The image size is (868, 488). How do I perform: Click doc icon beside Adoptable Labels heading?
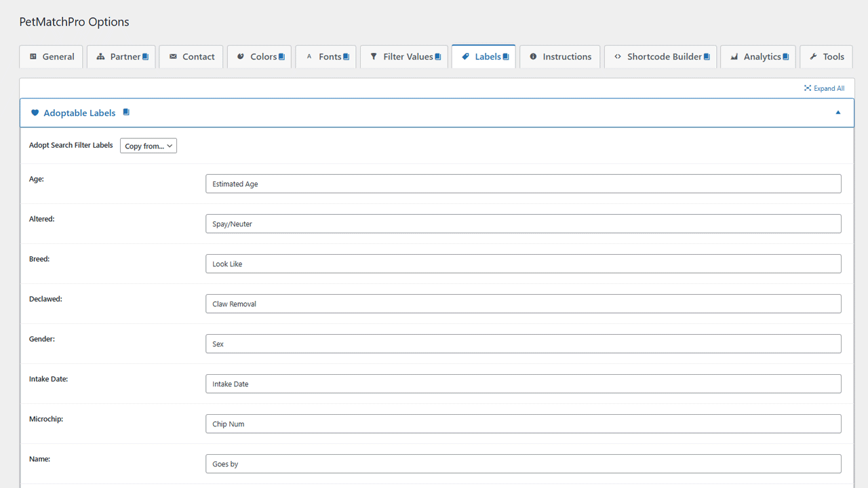(126, 113)
